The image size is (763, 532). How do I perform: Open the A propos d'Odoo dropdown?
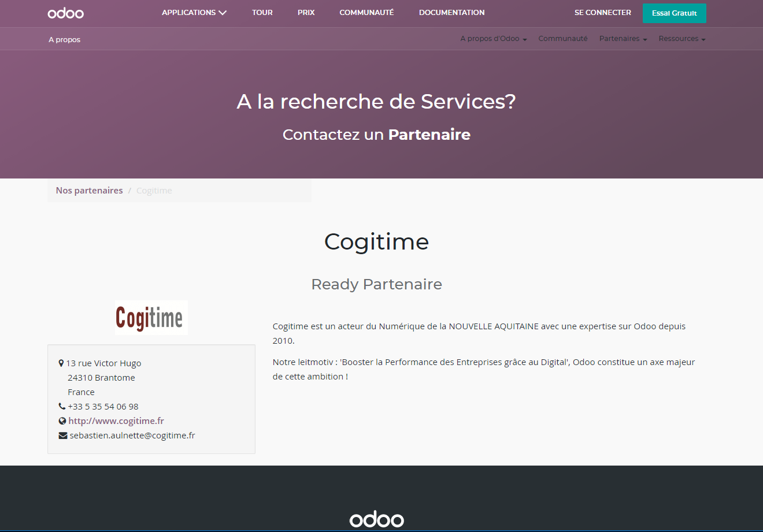pyautogui.click(x=494, y=39)
